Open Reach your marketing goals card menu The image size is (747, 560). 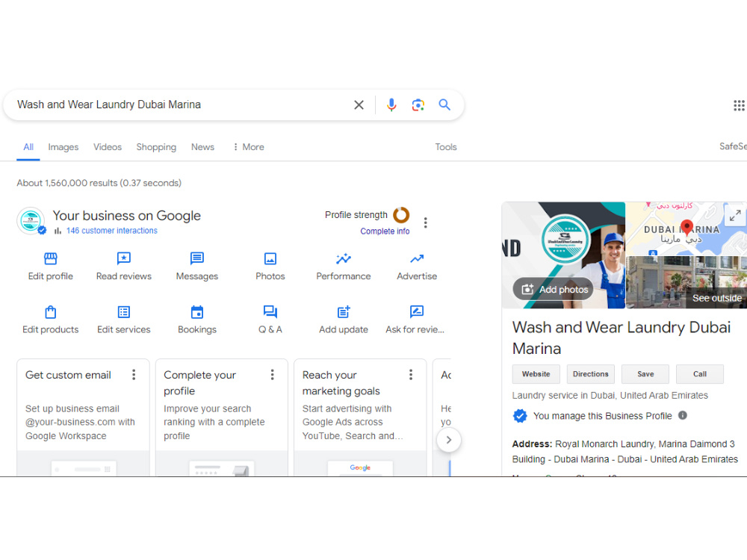click(x=411, y=375)
